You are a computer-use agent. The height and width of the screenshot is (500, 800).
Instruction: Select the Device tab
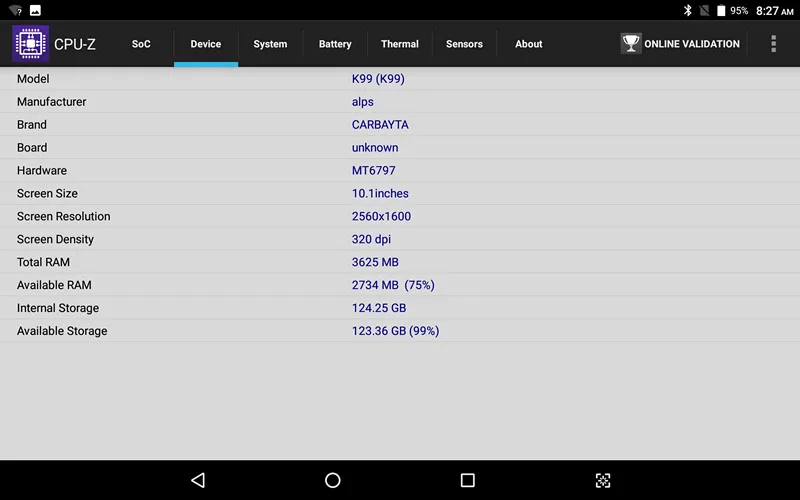206,44
